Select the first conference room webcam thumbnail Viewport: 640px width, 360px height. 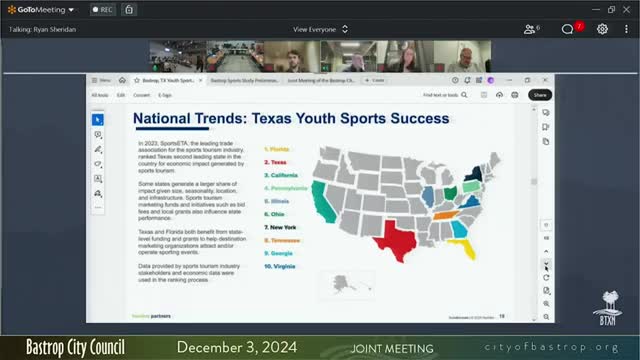pyautogui.click(x=178, y=56)
